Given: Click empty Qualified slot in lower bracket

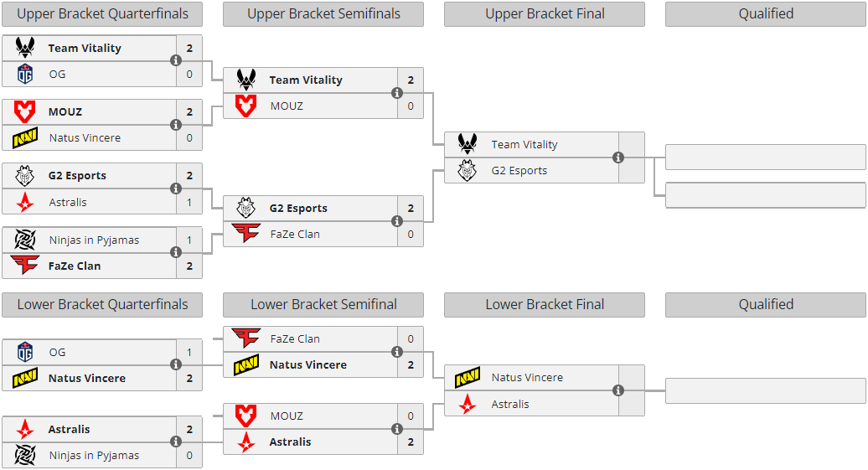Looking at the screenshot, I should point(766,391).
